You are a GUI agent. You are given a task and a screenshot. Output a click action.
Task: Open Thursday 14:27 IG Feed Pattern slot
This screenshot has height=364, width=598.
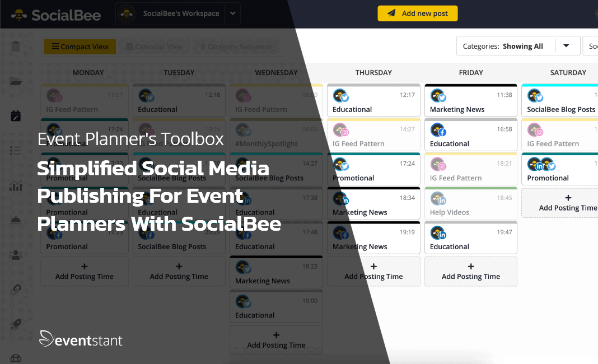click(373, 135)
